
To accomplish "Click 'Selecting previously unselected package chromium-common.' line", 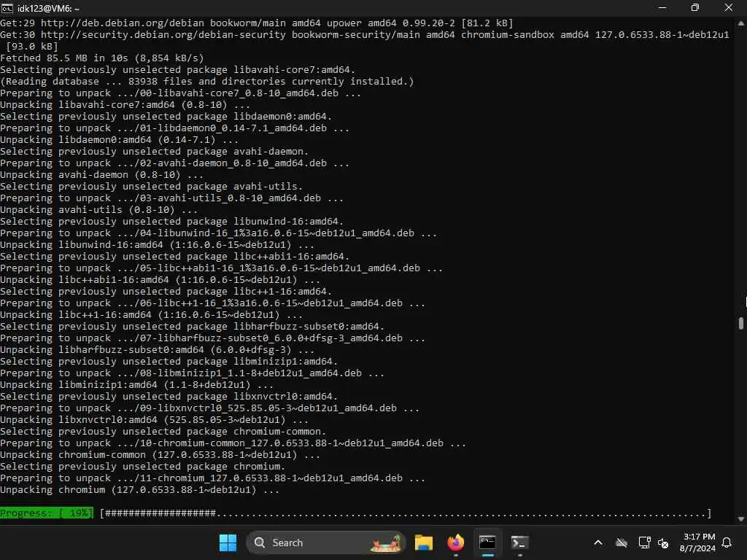I will (163, 432).
